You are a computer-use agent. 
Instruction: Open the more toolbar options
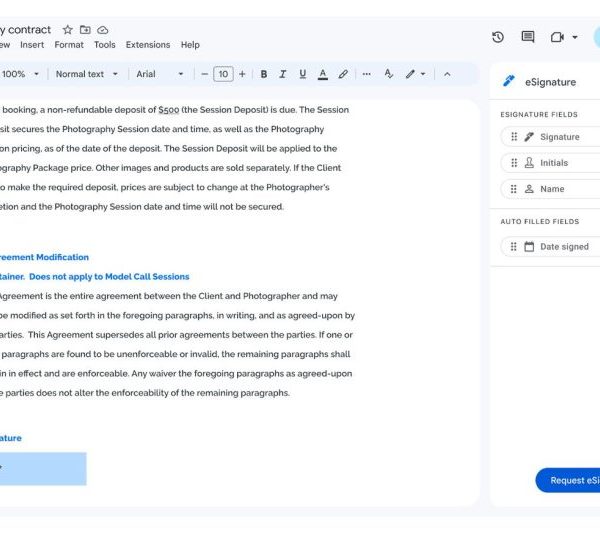click(367, 74)
